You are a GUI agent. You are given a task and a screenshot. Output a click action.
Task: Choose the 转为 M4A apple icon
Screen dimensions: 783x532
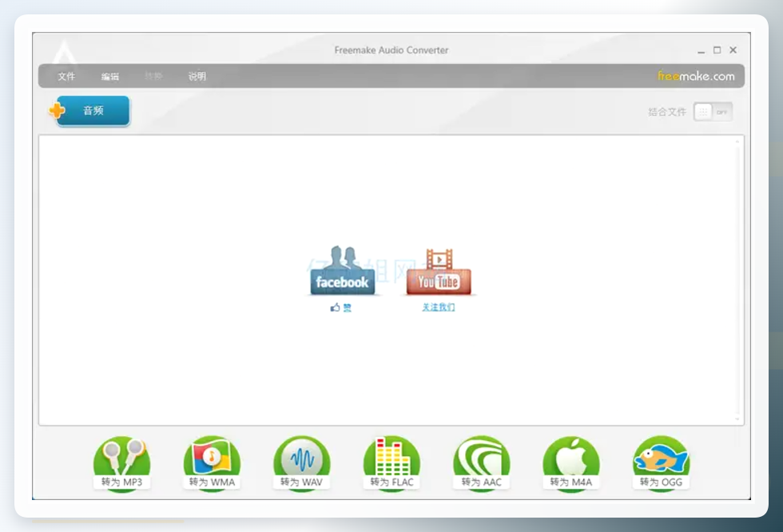tap(571, 463)
